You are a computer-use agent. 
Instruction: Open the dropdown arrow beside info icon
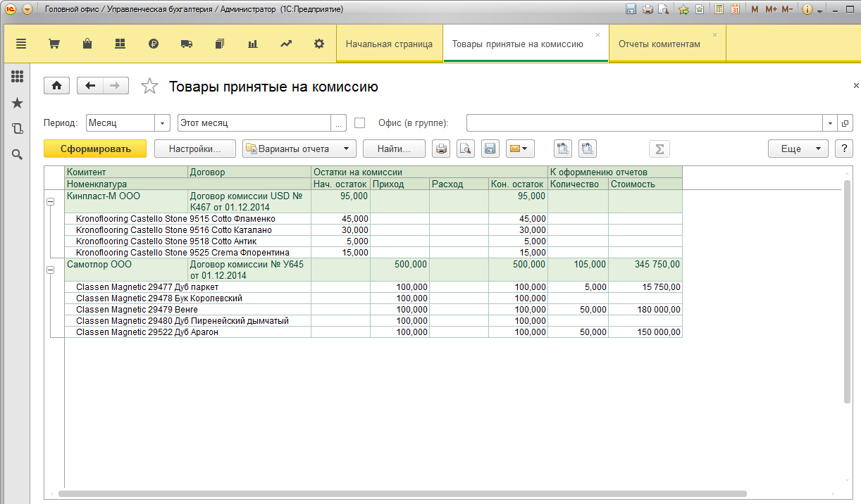820,11
